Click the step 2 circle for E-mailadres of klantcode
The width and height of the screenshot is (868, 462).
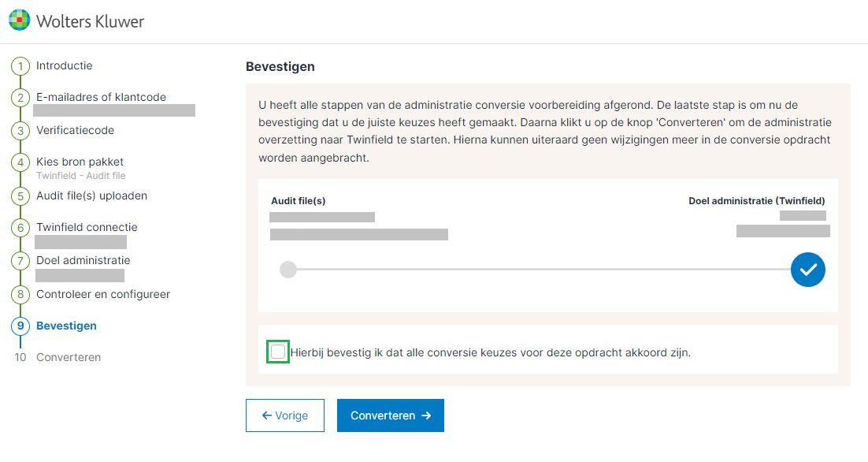[21, 99]
